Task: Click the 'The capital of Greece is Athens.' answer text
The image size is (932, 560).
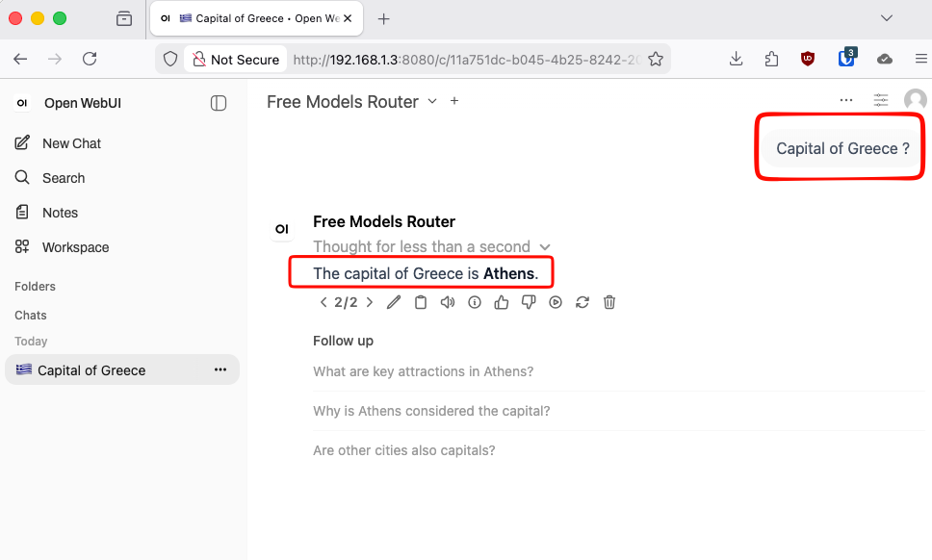Action: pyautogui.click(x=426, y=273)
